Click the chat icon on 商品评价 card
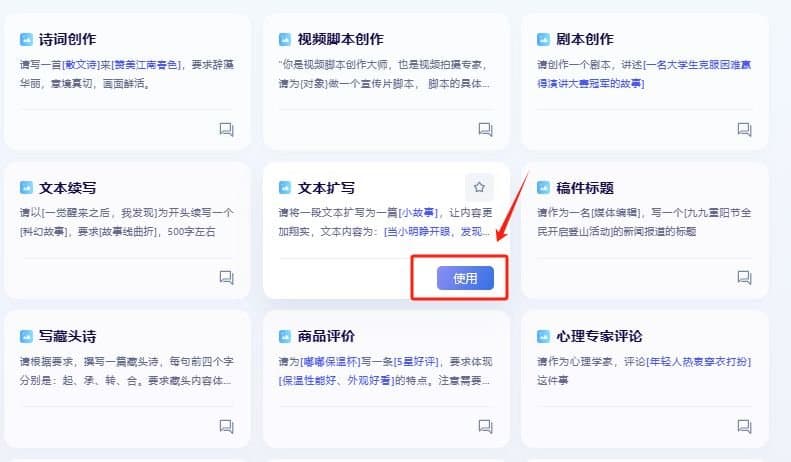This screenshot has width=791, height=462. coord(485,427)
